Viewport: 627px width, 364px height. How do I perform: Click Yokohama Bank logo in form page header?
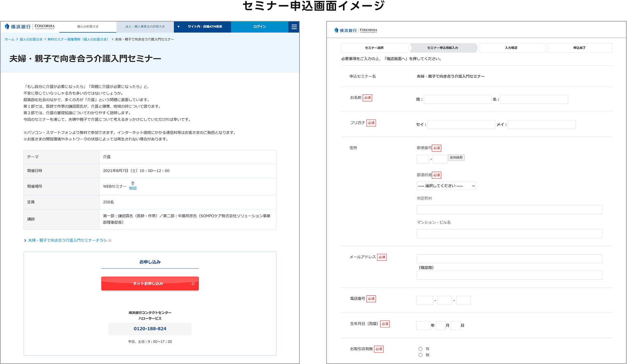coord(356,30)
